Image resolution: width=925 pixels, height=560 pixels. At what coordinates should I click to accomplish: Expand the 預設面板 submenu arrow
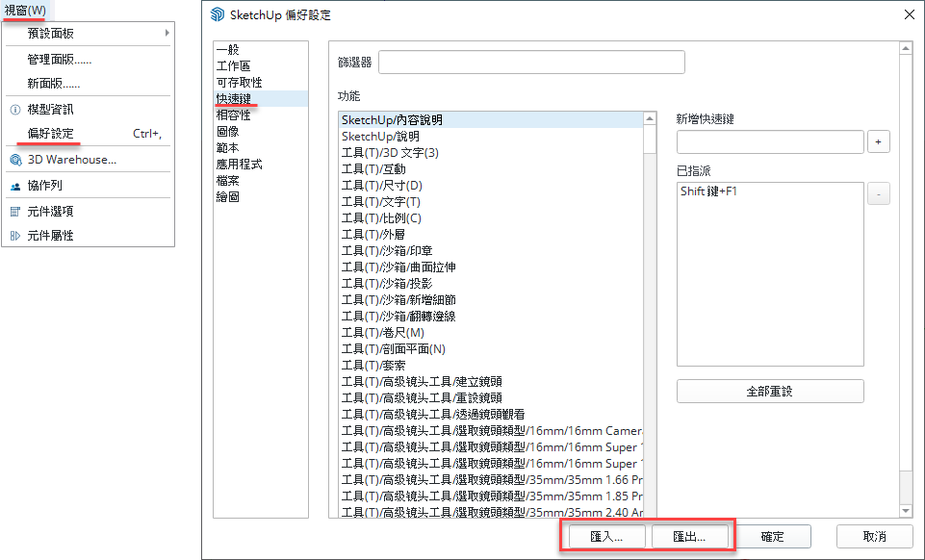(167, 33)
